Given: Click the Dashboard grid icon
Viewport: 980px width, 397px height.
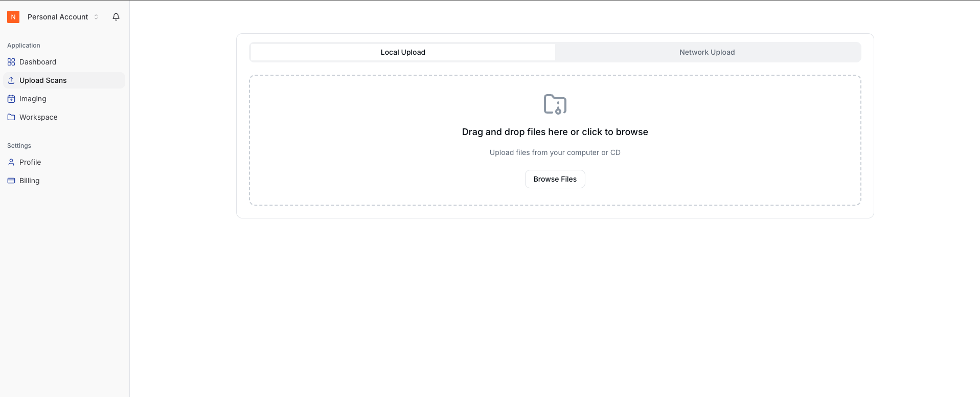Looking at the screenshot, I should coord(11,62).
